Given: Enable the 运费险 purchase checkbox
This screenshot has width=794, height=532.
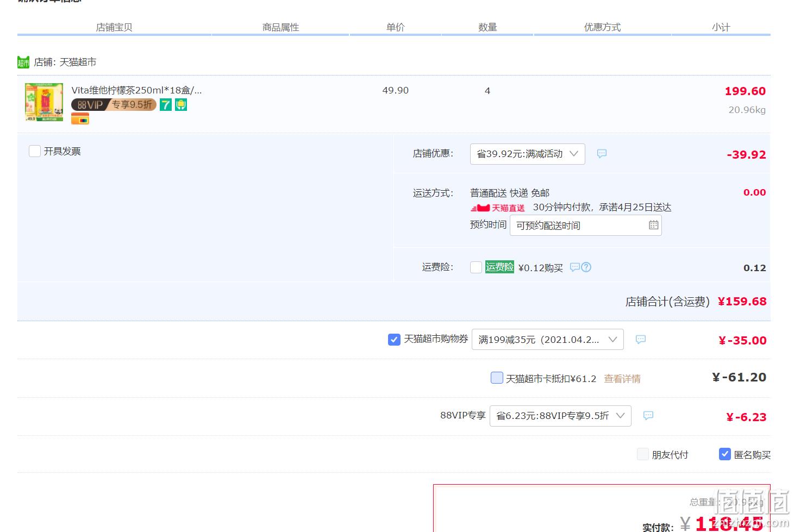Looking at the screenshot, I should [x=476, y=267].
